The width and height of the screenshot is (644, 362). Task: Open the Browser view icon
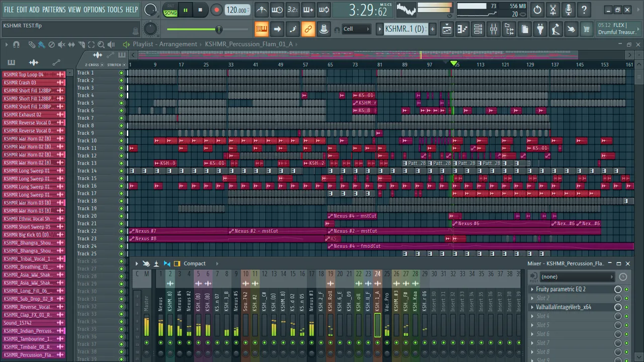pyautogui.click(x=509, y=29)
